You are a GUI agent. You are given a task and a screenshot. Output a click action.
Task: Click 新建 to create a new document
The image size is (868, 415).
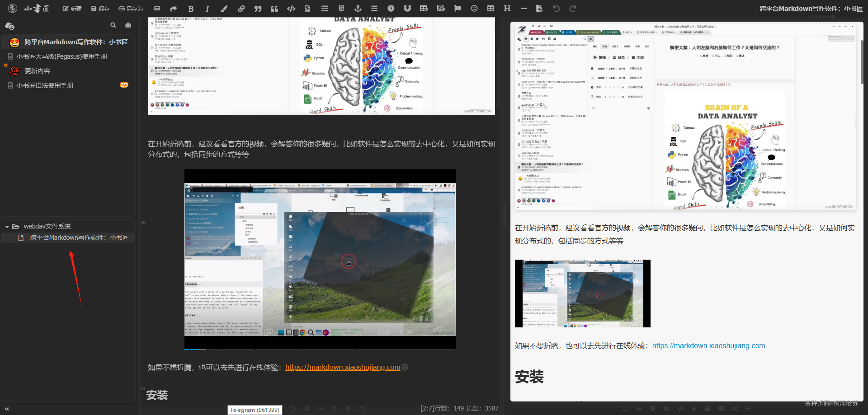tap(72, 9)
